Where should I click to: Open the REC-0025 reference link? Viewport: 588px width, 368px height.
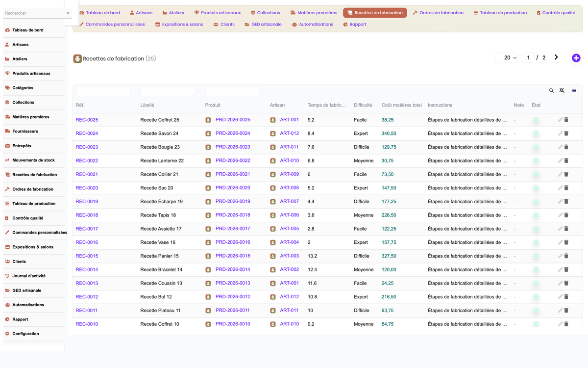click(87, 120)
